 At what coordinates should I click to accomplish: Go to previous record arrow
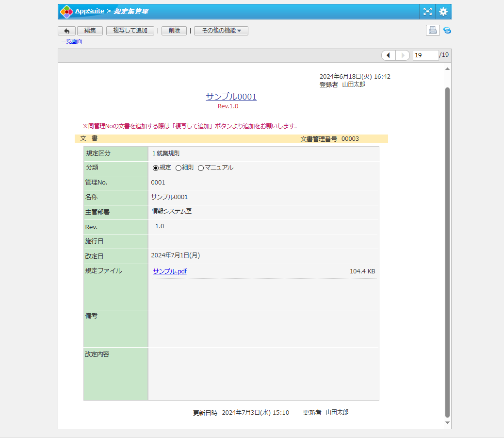click(x=389, y=55)
